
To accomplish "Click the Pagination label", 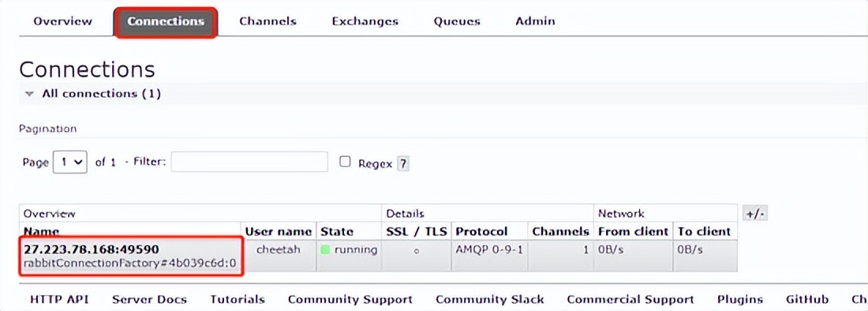I will (48, 129).
